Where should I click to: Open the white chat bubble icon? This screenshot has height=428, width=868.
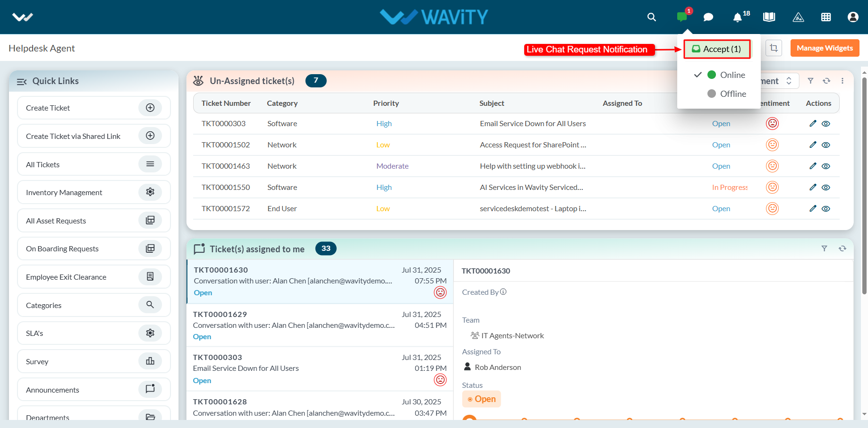click(708, 17)
